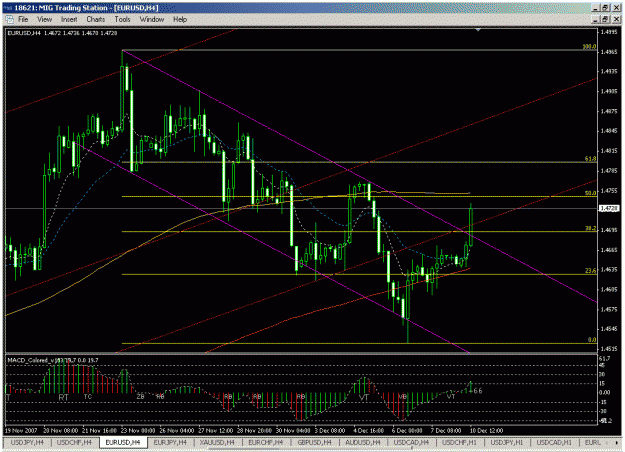This screenshot has width=625, height=452.
Task: Click the 38.2 Fibonacci level label
Action: point(590,228)
